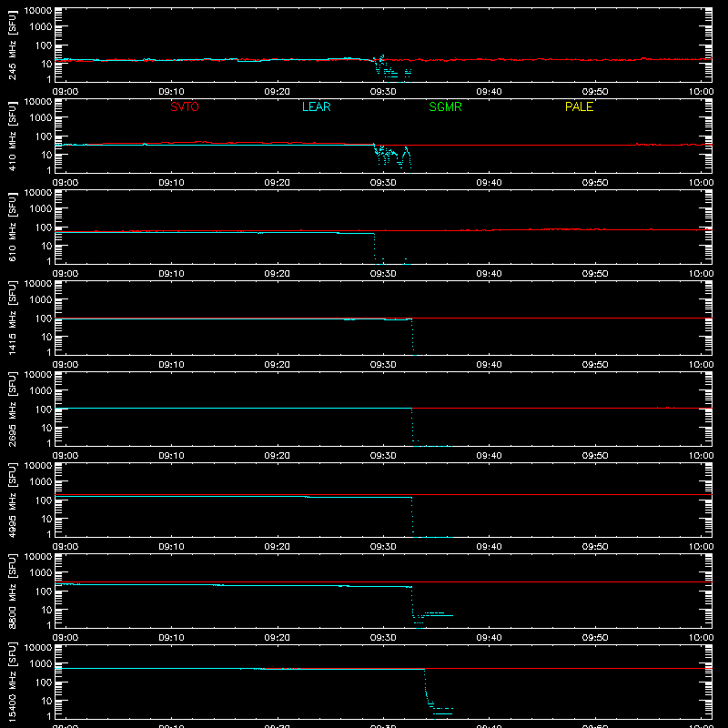Click the red SVTO legend label
Image resolution: width=728 pixels, height=728 pixels.
pyautogui.click(x=185, y=106)
